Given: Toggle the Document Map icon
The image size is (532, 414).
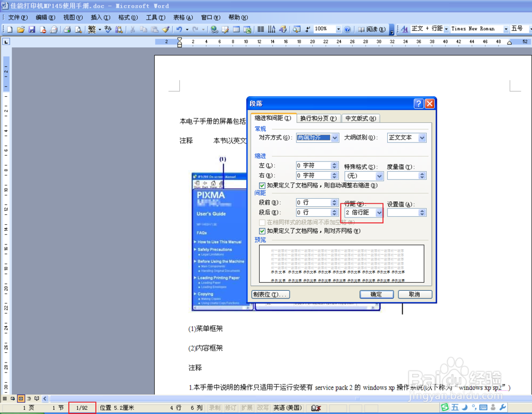Looking at the screenshot, I should [x=296, y=30].
